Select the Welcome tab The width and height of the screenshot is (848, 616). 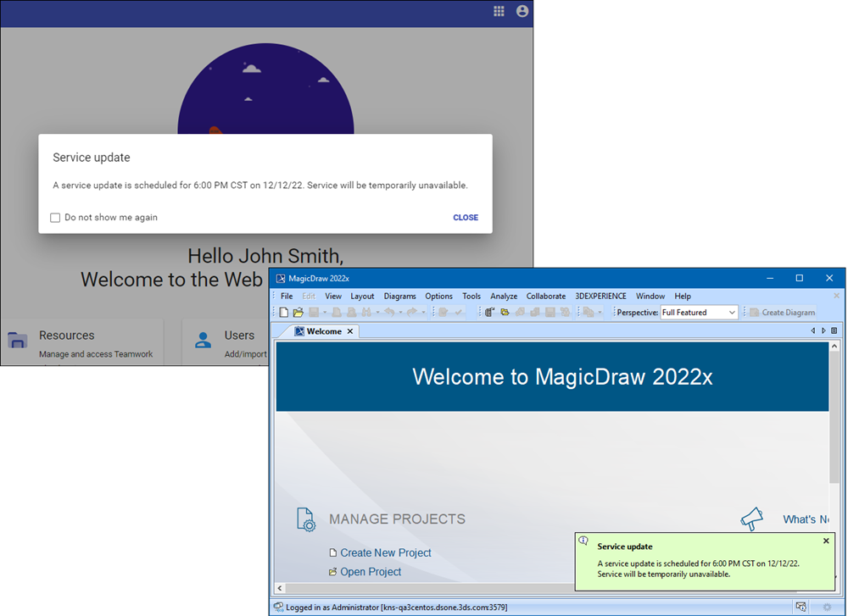(323, 331)
